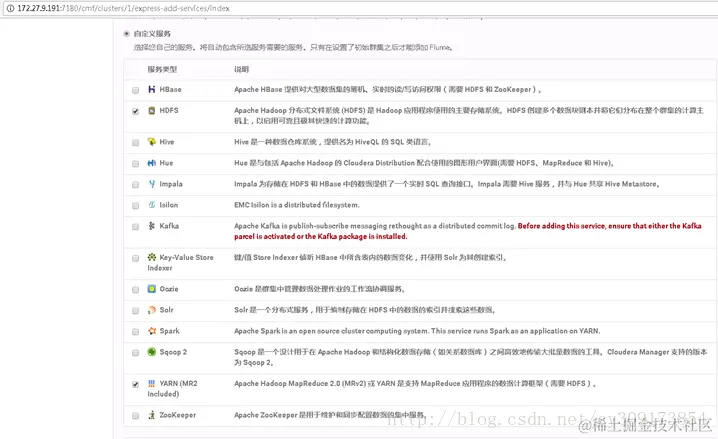Click the red Kafka parcel warning text

468,231
